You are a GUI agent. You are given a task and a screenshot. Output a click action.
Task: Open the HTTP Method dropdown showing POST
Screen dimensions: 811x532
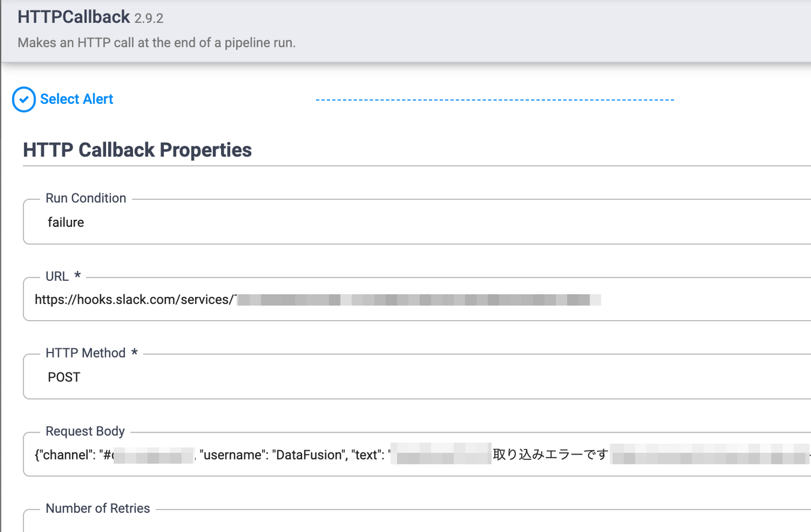tap(405, 377)
